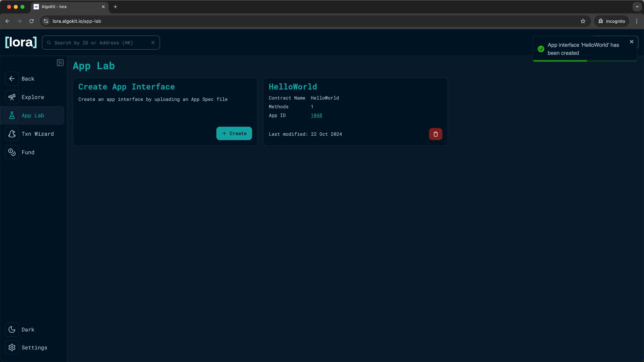
Task: Click the [lora] logo
Action: (21, 42)
